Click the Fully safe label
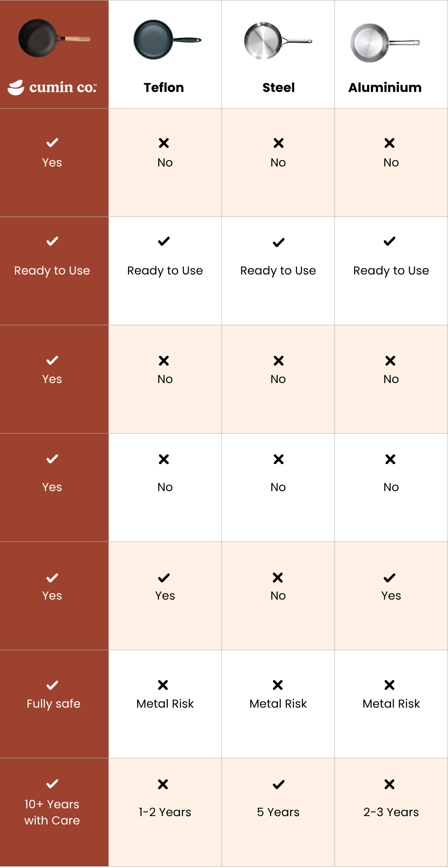This screenshot has width=448, height=868. pos(54,704)
